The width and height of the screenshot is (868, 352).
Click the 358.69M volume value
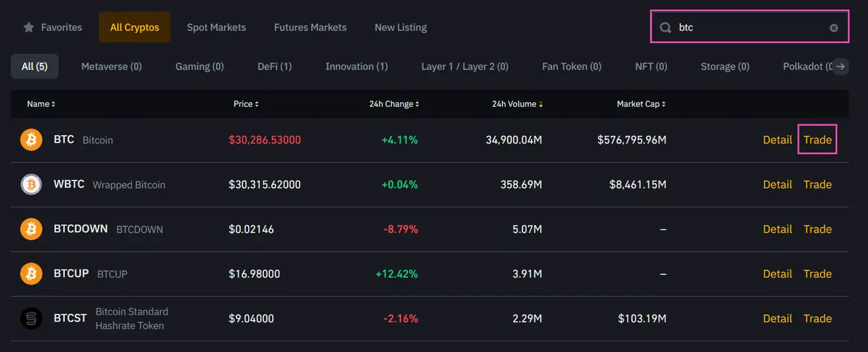pos(522,184)
